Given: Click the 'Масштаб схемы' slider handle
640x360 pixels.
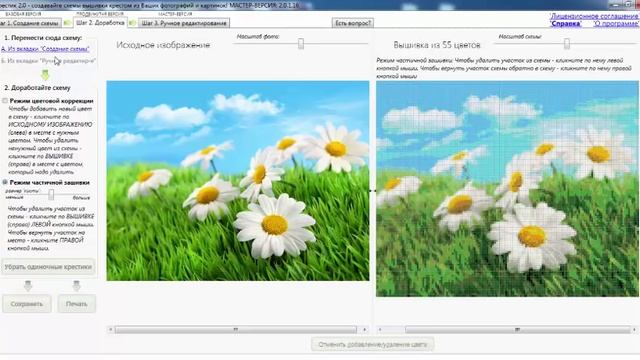Looking at the screenshot, I should 567,43.
